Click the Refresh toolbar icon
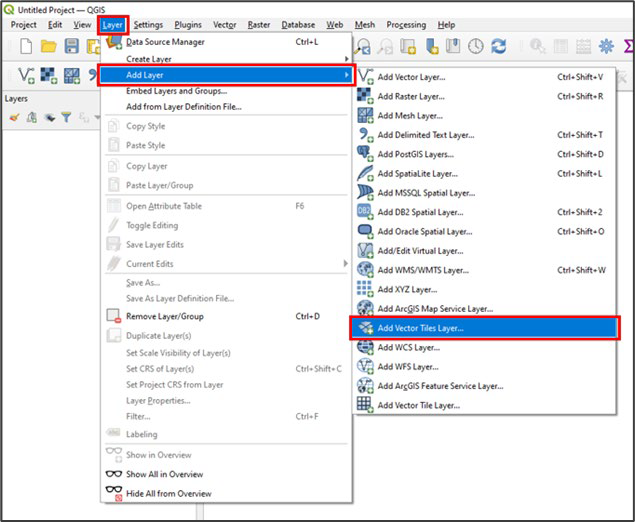Viewport: 635px width, 522px height. (499, 46)
